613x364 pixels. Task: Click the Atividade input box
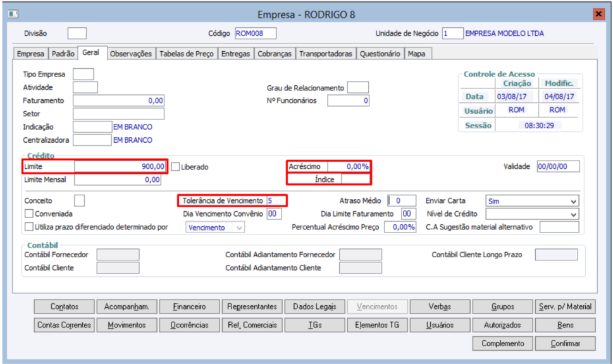coord(85,87)
